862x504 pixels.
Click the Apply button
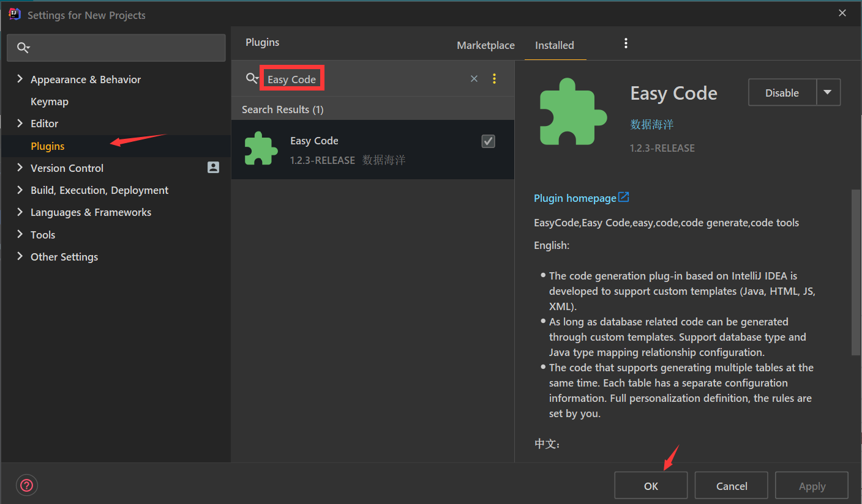pos(812,486)
